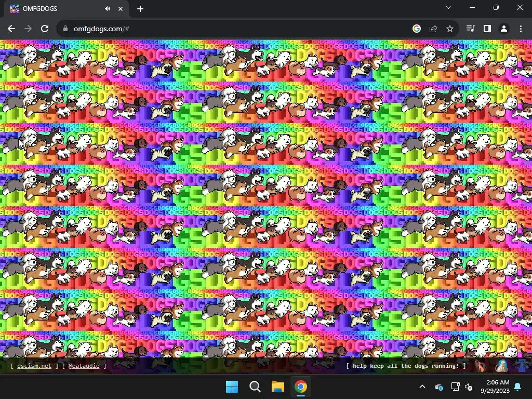532x399 pixels.
Task: Open the Chrome three-dot menu
Action: (521, 29)
